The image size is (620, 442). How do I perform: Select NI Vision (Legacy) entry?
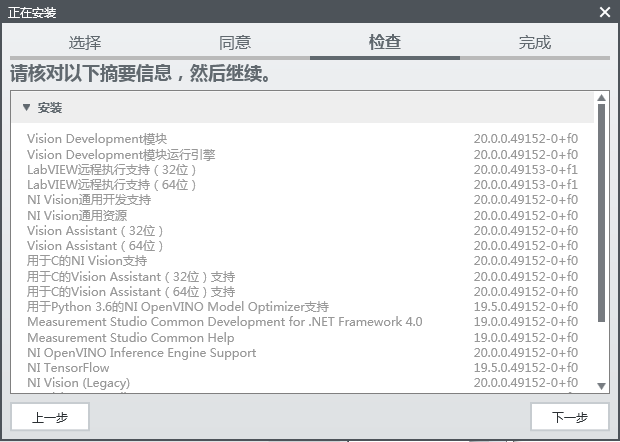tap(78, 383)
